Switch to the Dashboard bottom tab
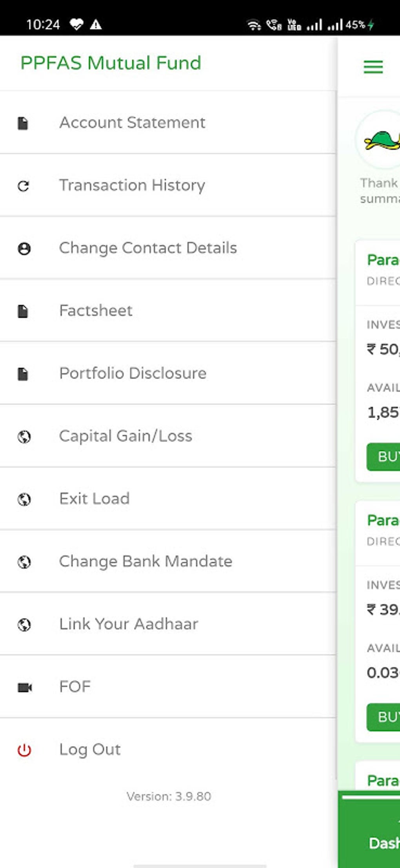The image size is (400, 868). [382, 842]
